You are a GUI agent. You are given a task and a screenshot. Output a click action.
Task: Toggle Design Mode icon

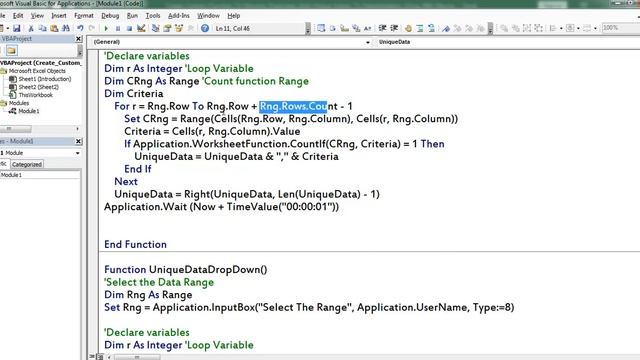pos(141,28)
